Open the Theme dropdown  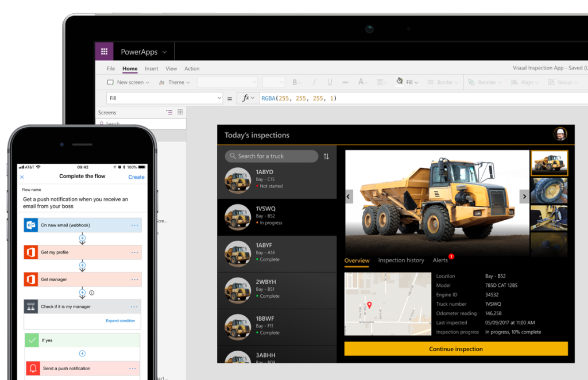tap(177, 82)
